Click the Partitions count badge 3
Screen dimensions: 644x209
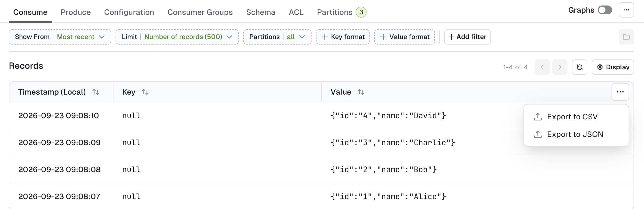361,12
